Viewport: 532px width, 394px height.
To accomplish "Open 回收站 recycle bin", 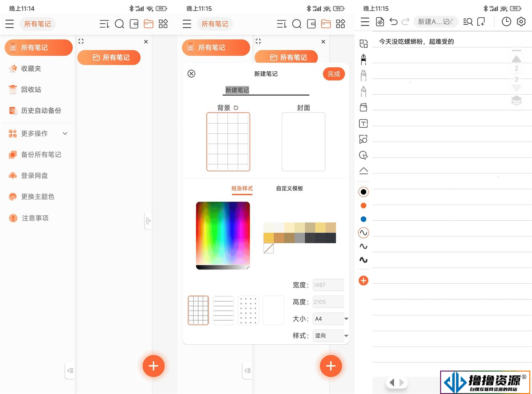I will (x=25, y=89).
